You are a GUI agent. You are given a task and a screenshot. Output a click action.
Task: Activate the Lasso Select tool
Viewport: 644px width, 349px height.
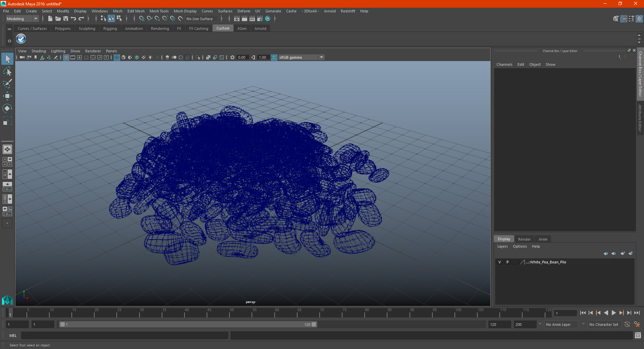pyautogui.click(x=7, y=71)
